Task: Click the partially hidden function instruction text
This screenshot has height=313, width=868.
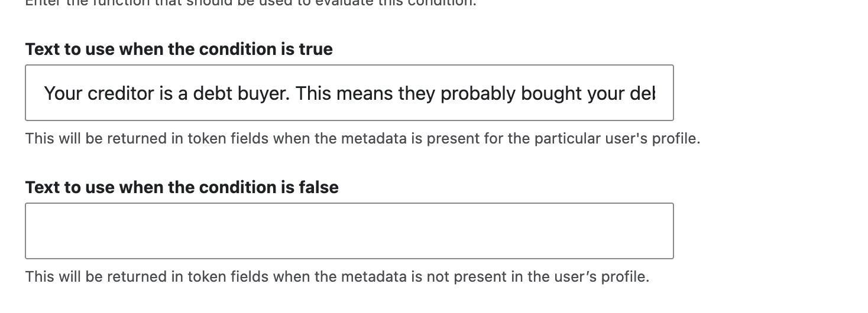Action: tap(251, 3)
